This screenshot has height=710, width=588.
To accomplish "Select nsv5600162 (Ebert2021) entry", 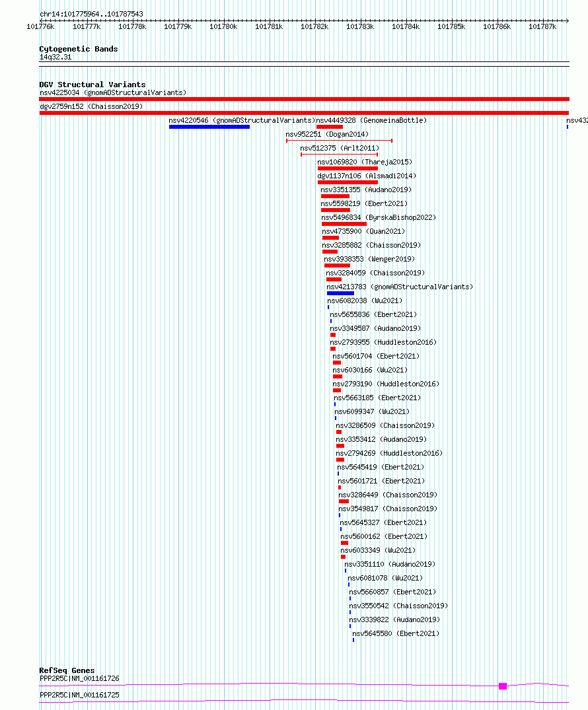I will [384, 536].
